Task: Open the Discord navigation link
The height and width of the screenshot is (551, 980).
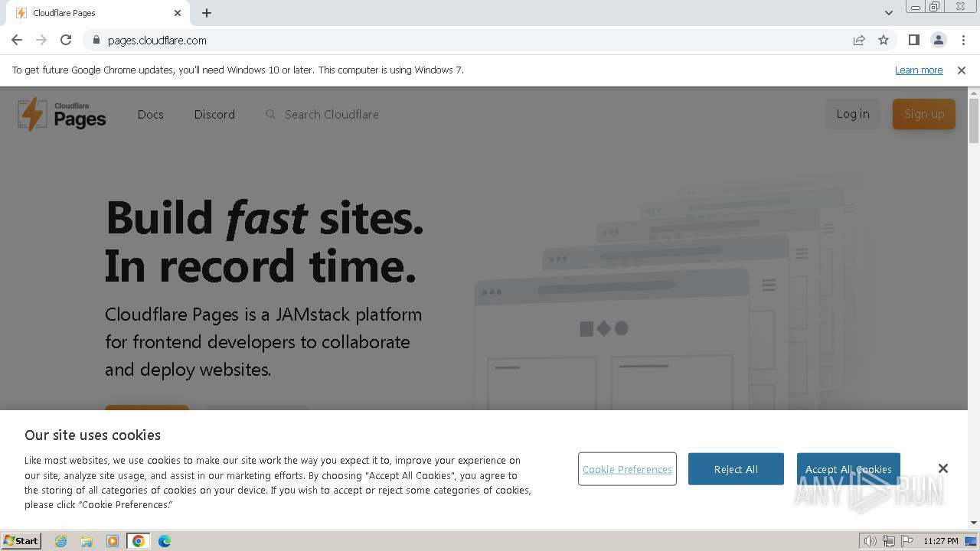Action: (214, 114)
